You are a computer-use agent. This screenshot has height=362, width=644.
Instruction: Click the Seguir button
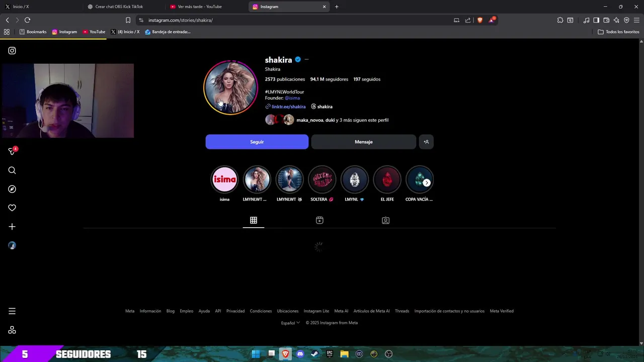[x=257, y=142]
